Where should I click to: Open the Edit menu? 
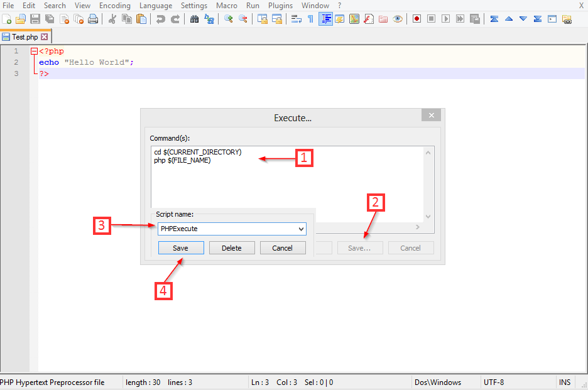[29, 6]
